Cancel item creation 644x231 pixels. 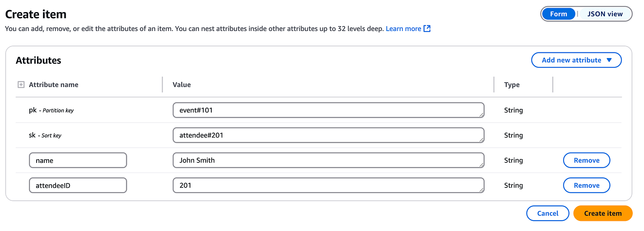coord(548,213)
